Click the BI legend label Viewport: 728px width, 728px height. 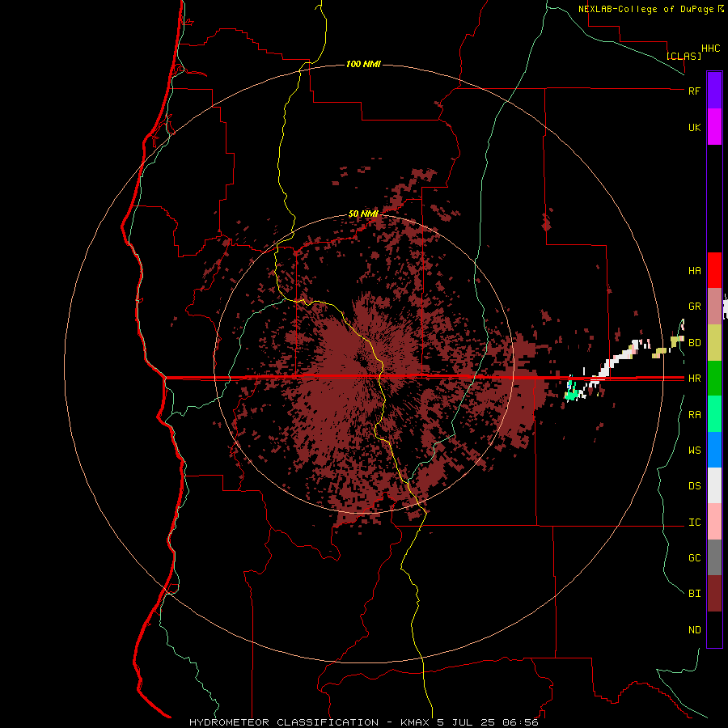click(694, 594)
